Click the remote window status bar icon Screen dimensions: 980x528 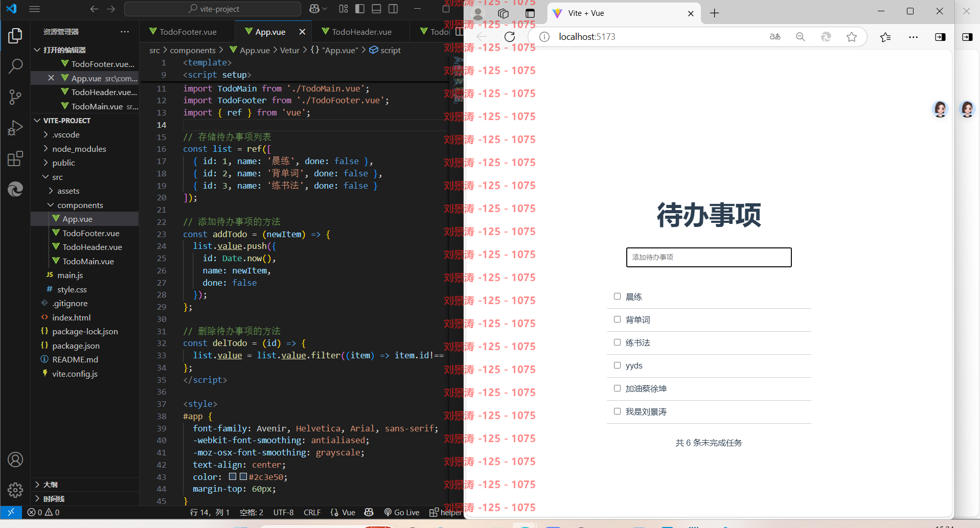11,512
